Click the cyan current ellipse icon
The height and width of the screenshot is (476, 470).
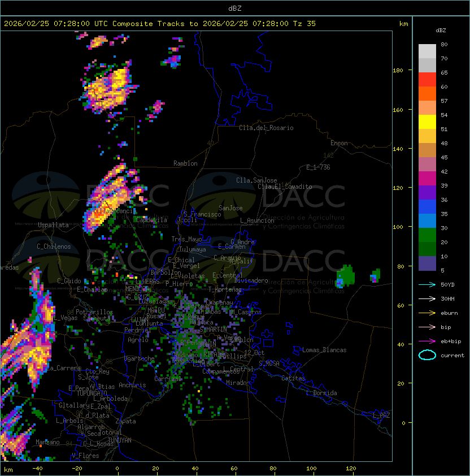tap(427, 355)
